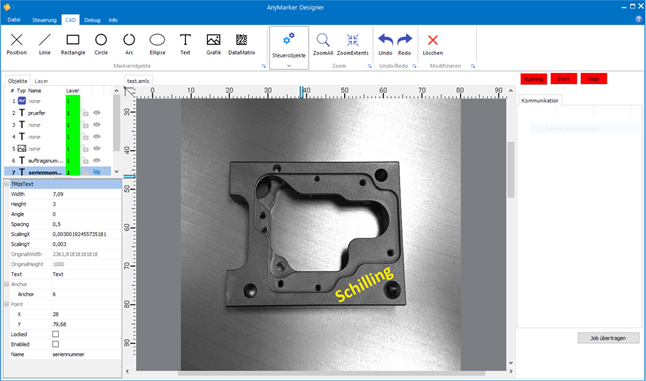This screenshot has height=381, width=646.
Task: Select the auftragsnum... row in object list
Action: [58, 161]
